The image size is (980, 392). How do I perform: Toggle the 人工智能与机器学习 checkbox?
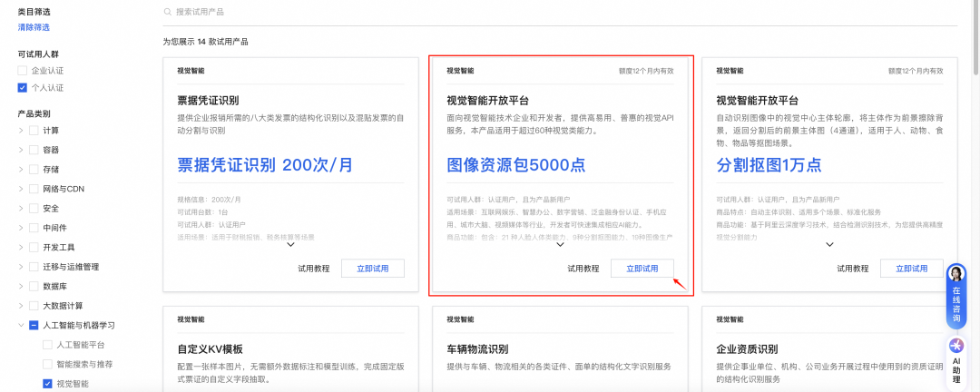[x=34, y=325]
